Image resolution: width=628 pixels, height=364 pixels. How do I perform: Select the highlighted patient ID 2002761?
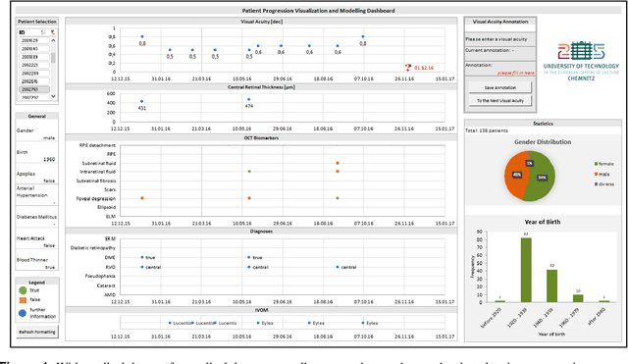(x=34, y=89)
